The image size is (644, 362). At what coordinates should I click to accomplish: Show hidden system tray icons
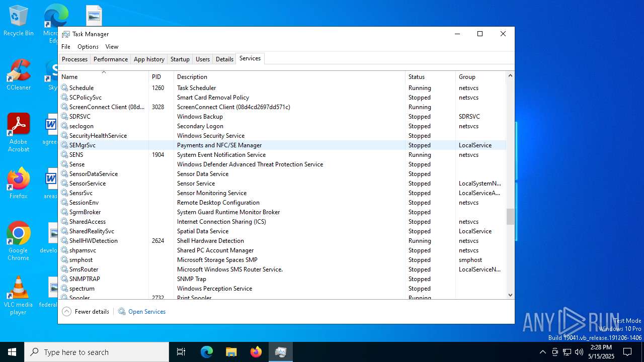pyautogui.click(x=542, y=352)
